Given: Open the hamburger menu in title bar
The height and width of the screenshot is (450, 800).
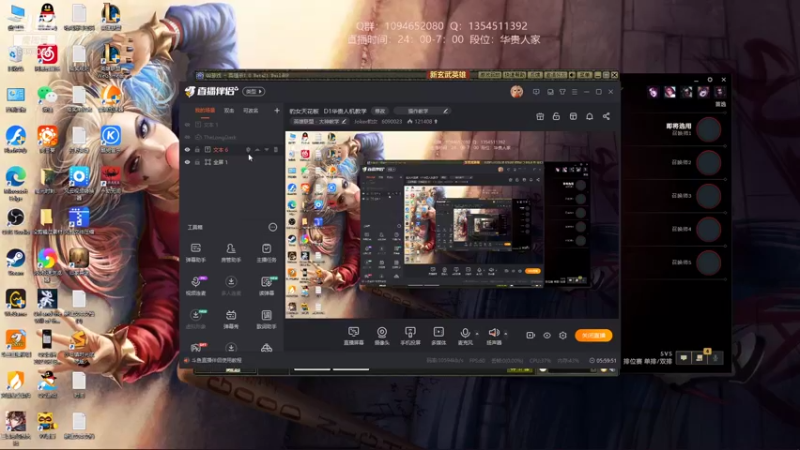Looking at the screenshot, I should point(574,92).
